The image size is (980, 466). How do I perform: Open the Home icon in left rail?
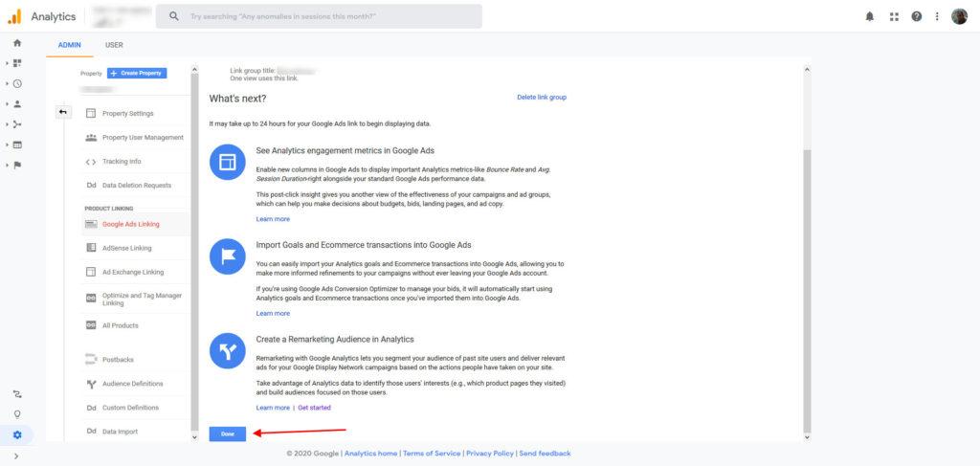pos(17,43)
